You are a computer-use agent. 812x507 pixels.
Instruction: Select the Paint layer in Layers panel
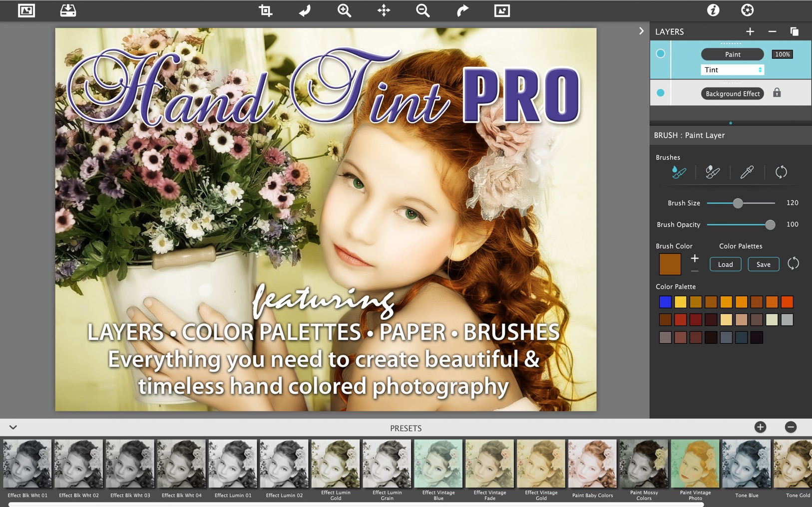tap(732, 54)
